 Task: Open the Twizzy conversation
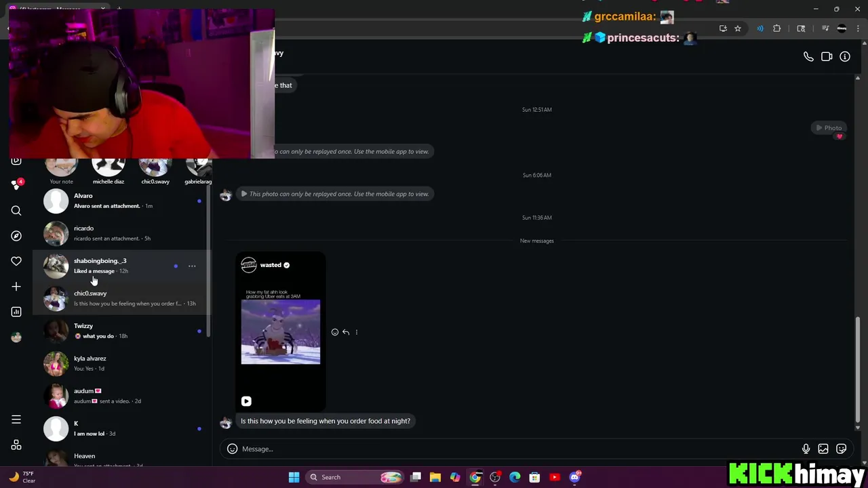point(122,331)
